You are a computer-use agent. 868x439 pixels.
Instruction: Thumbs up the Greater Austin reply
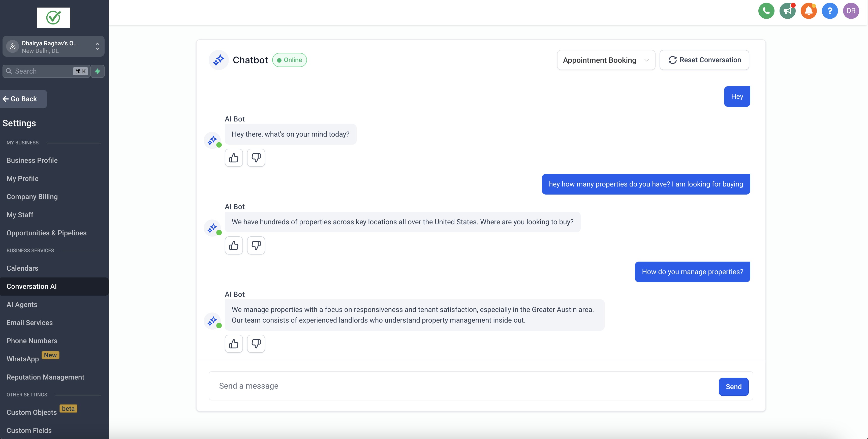pyautogui.click(x=234, y=344)
